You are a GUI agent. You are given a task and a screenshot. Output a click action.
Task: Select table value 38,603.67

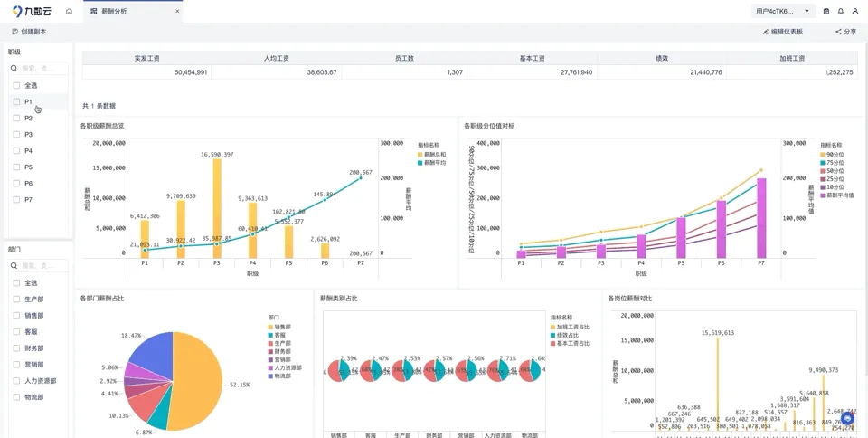tap(322, 72)
